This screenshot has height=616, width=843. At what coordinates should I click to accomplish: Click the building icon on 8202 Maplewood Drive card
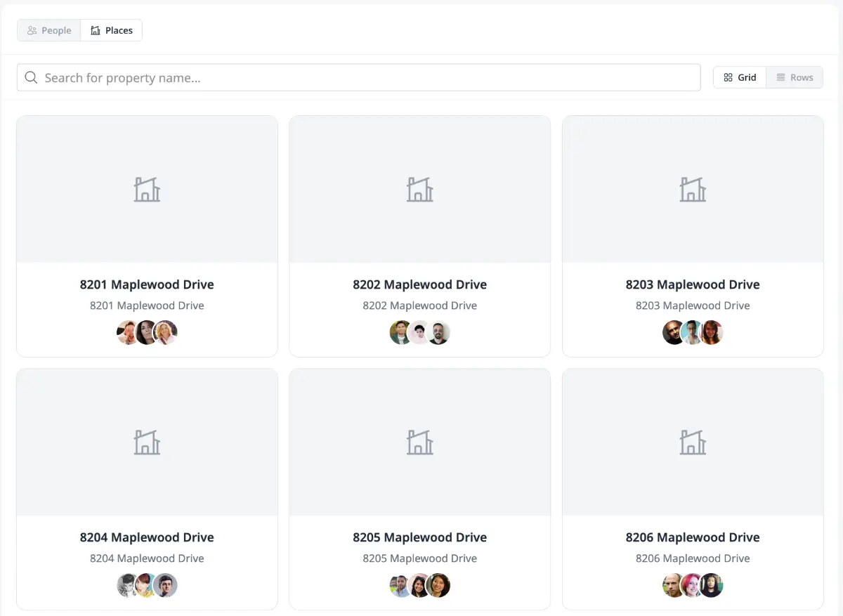(x=419, y=188)
